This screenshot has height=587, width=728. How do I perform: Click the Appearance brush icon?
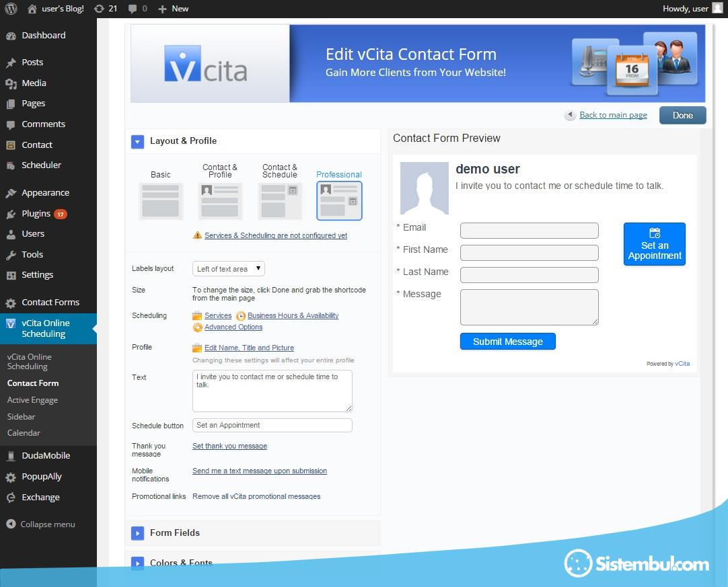click(x=11, y=193)
